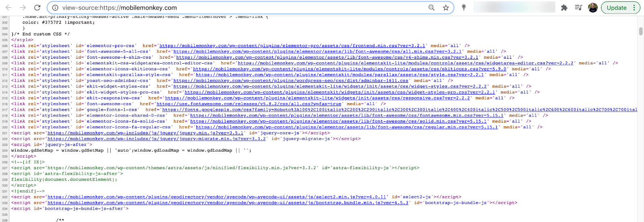Click the id='select2-js' attribute text
The height and width of the screenshot is (222, 644).
click(x=413, y=197)
